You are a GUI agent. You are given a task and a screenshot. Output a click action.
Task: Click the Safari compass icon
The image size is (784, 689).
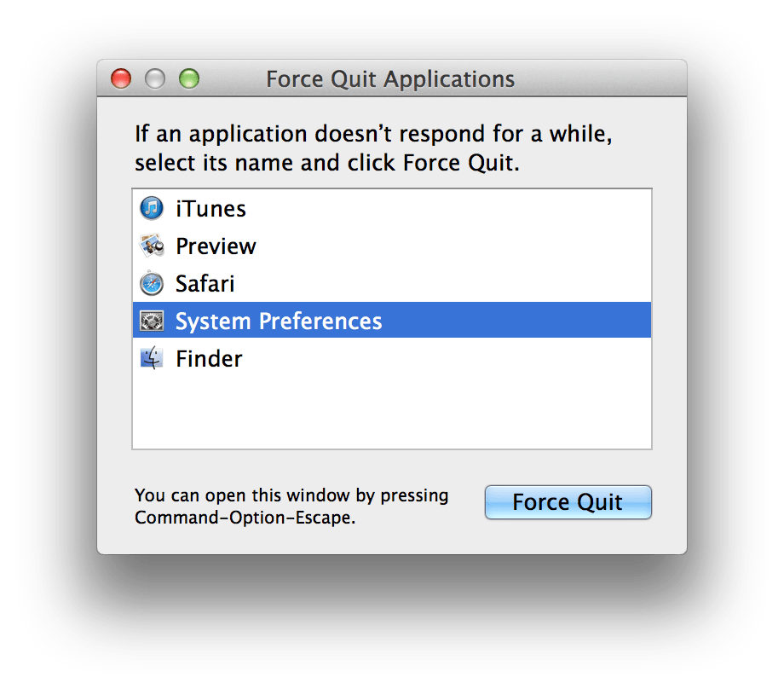pos(151,284)
